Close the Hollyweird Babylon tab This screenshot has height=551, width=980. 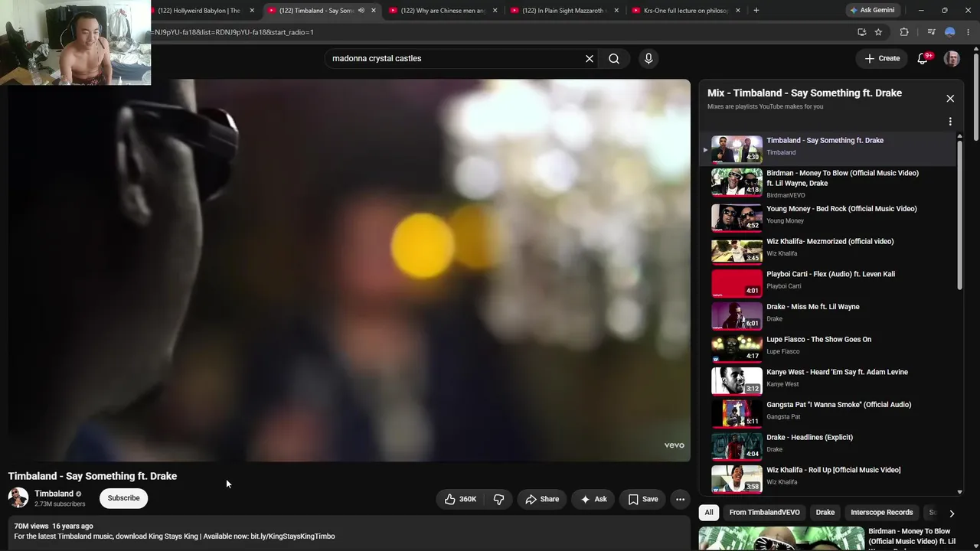(252, 11)
